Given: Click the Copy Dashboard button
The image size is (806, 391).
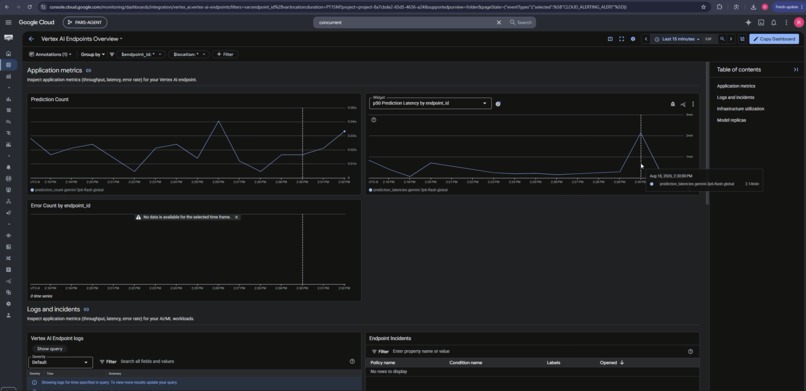Looking at the screenshot, I should click(774, 39).
